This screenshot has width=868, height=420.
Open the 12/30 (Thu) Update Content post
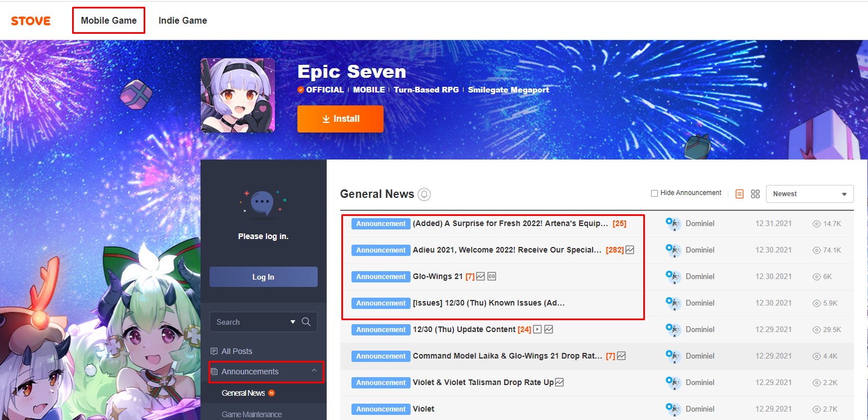pyautogui.click(x=464, y=330)
